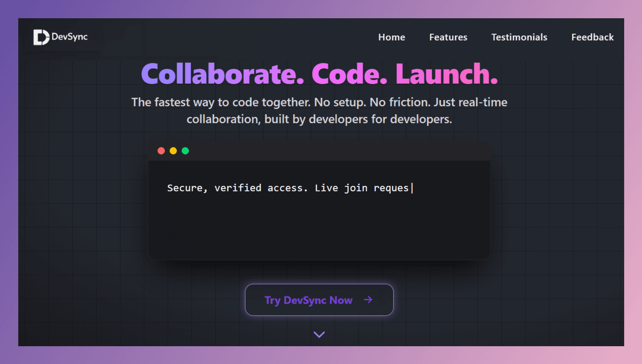Click the headline Collaborate. Code. Launch.
Image resolution: width=642 pixels, height=364 pixels.
319,74
